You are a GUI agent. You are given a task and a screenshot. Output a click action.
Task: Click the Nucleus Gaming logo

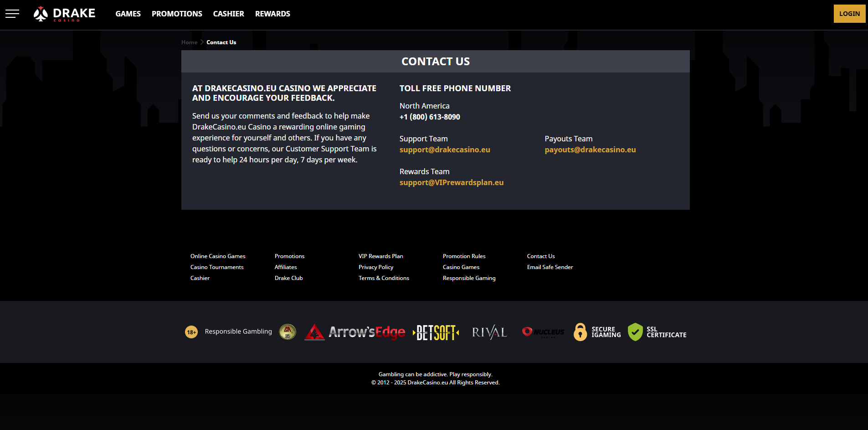click(543, 332)
